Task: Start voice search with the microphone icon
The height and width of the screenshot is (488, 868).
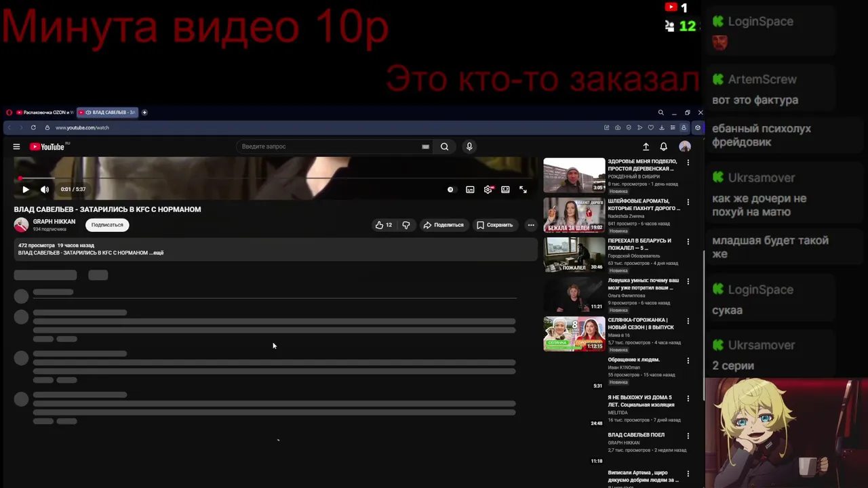Action: click(x=469, y=146)
